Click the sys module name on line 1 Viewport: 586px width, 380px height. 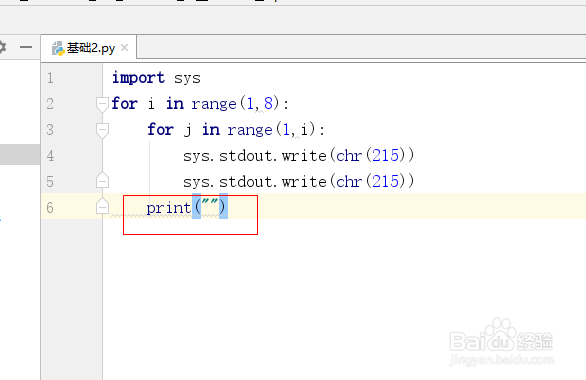click(x=187, y=78)
